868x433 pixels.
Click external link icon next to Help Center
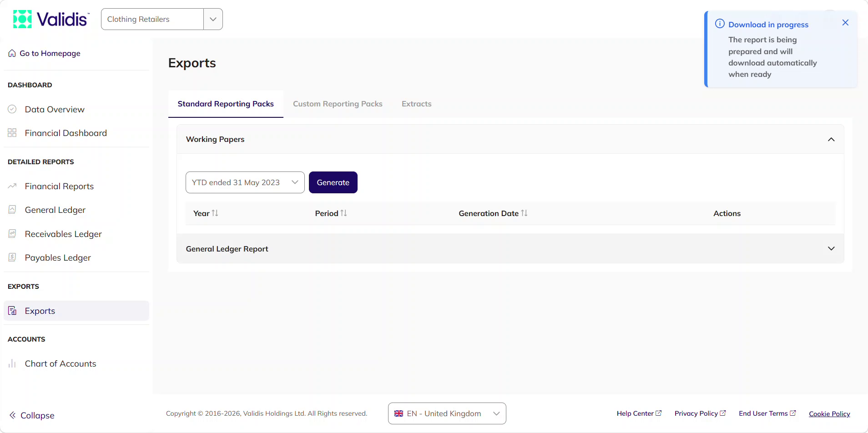pyautogui.click(x=658, y=413)
